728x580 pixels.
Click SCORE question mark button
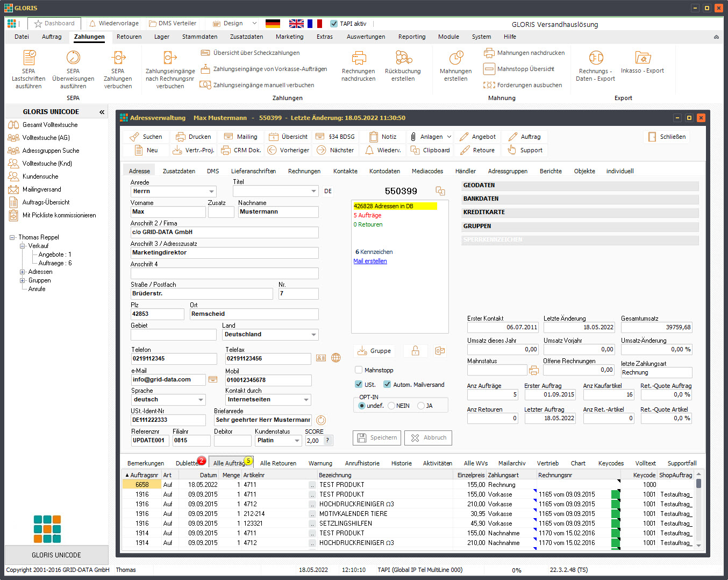tap(327, 440)
